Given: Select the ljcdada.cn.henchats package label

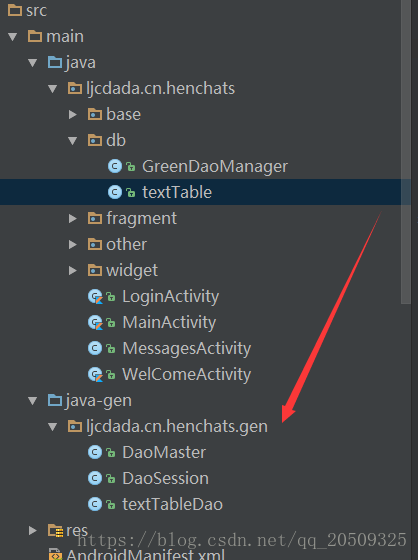Looking at the screenshot, I should pyautogui.click(x=160, y=89).
